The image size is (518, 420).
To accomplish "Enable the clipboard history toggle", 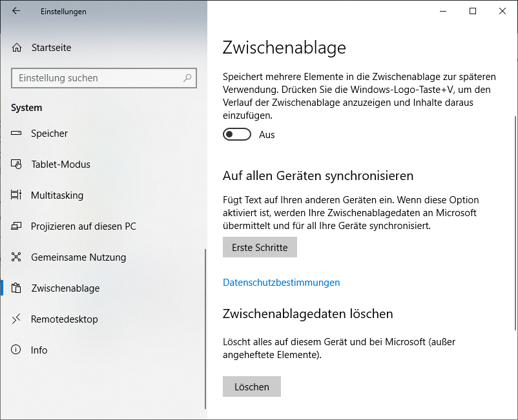I will (x=236, y=134).
